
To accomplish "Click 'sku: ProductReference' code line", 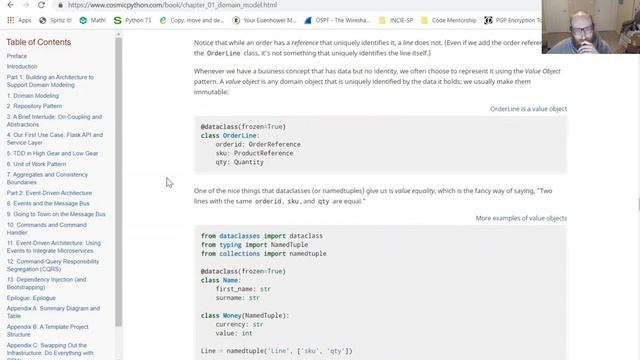I will click(254, 153).
